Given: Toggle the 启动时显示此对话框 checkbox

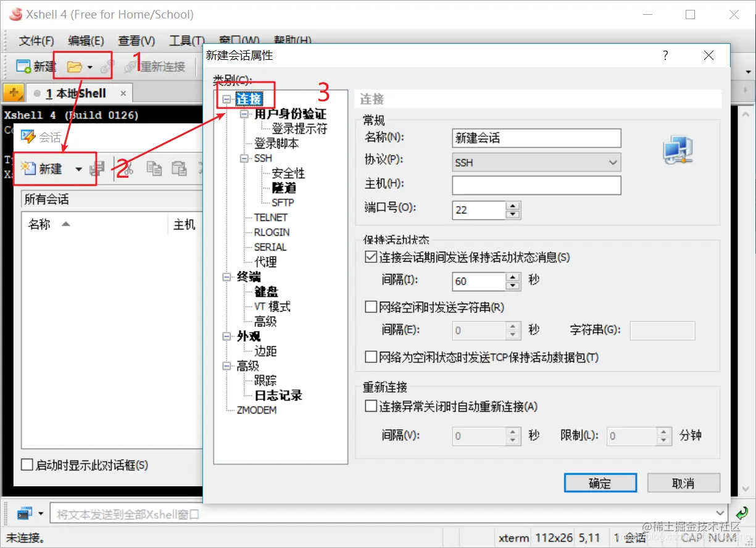Looking at the screenshot, I should coord(27,465).
